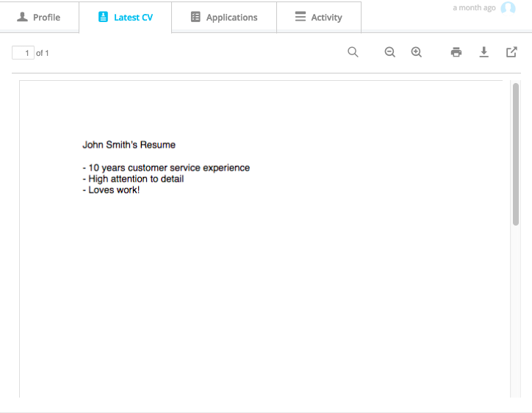Search within the CV document
The image size is (532, 413).
tap(353, 52)
